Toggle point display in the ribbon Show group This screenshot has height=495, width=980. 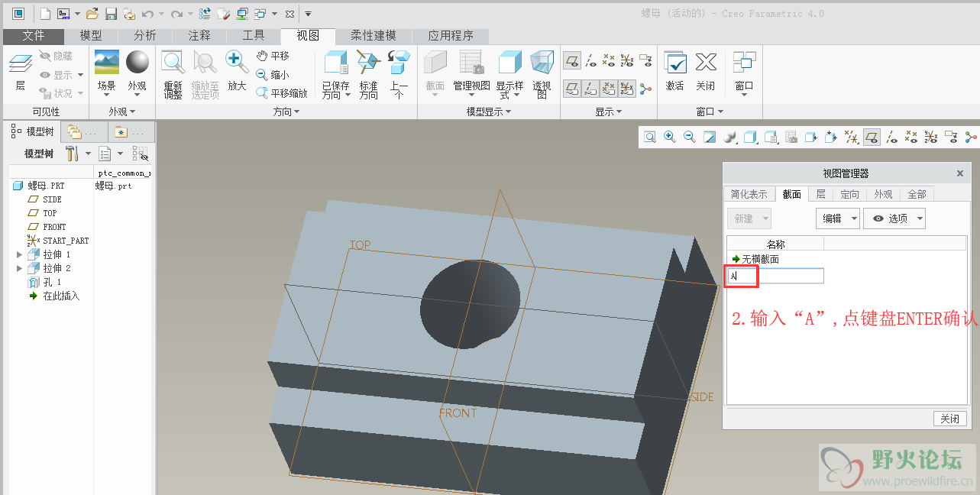[609, 61]
